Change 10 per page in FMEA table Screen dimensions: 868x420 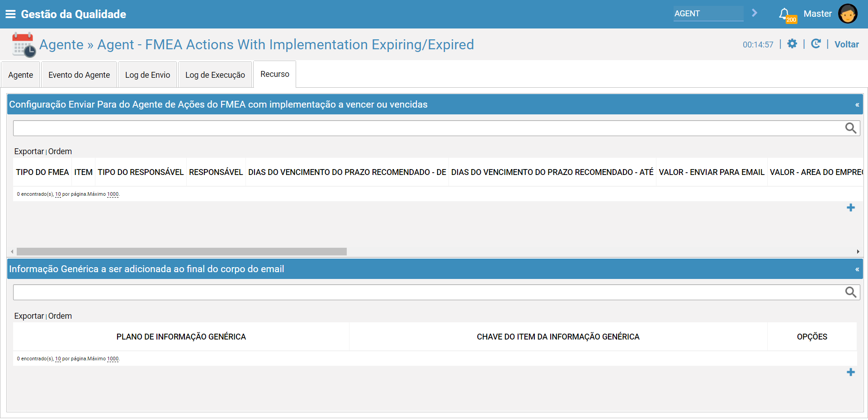58,194
